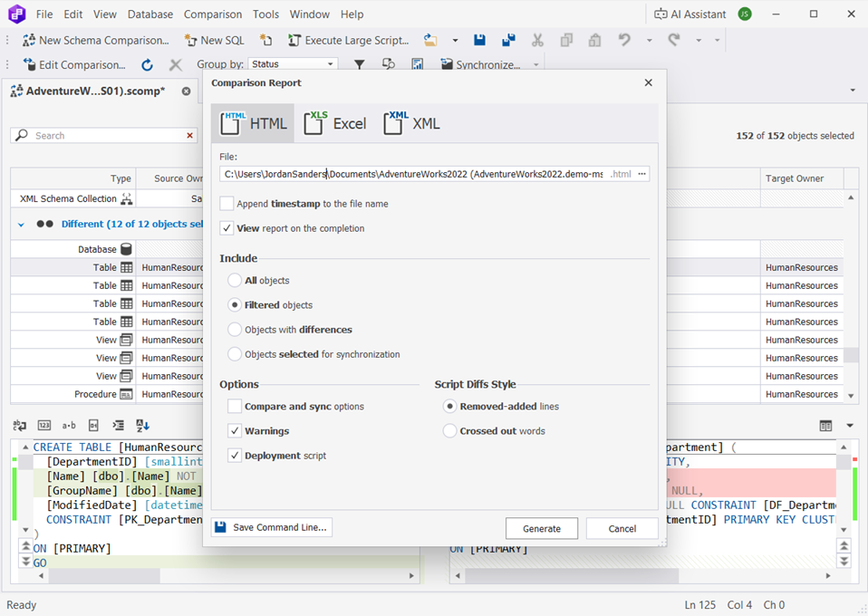Open the file path browse ellipsis
Image resolution: width=868 pixels, height=616 pixels.
pyautogui.click(x=641, y=174)
